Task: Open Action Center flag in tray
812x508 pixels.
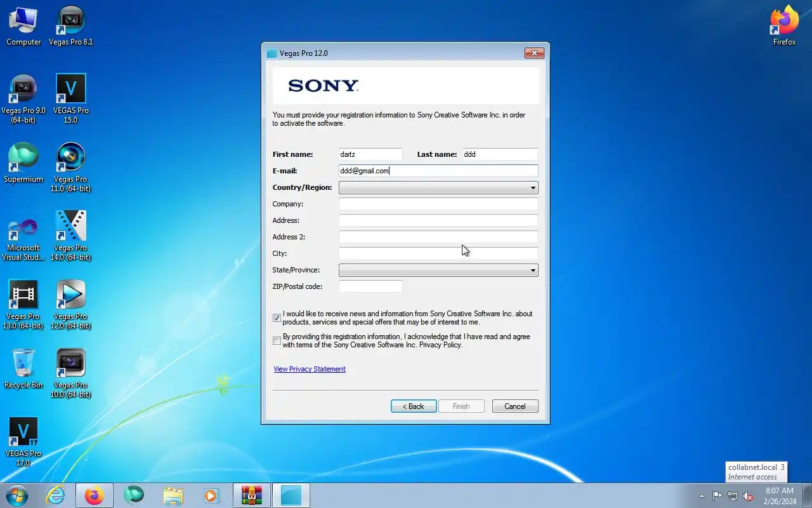Action: pos(717,496)
